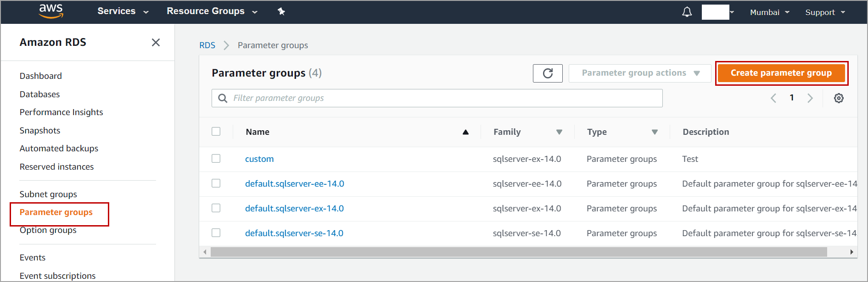The image size is (868, 282).
Task: Open the Mumbai region selector
Action: (769, 12)
